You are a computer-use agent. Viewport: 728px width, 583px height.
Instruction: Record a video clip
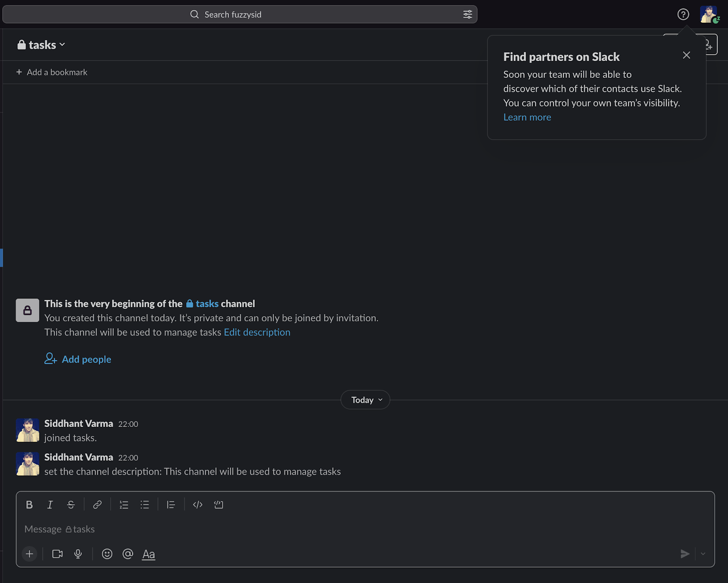(57, 554)
